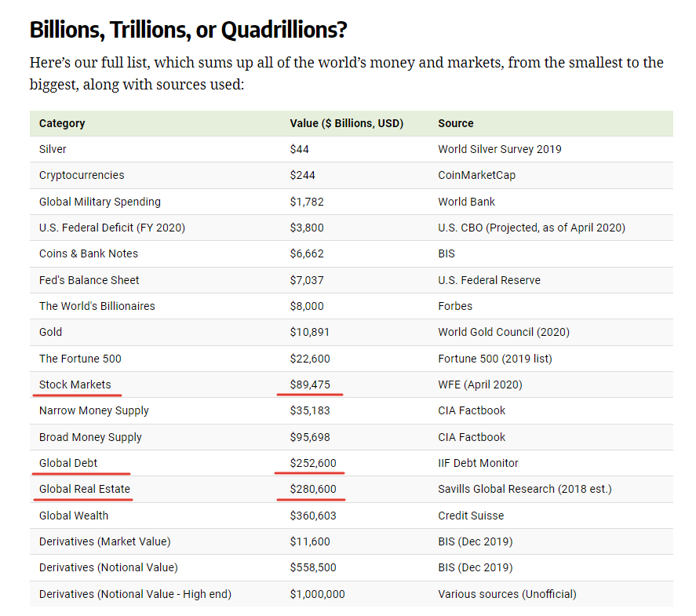Click the Credit Suisse source text
The image size is (696, 616).
tap(471, 516)
